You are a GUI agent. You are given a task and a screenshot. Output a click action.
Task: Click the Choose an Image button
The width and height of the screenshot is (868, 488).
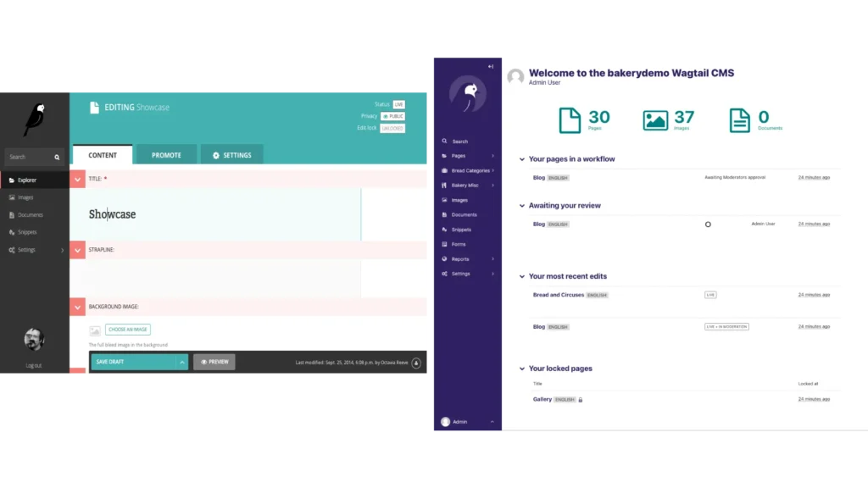(129, 330)
